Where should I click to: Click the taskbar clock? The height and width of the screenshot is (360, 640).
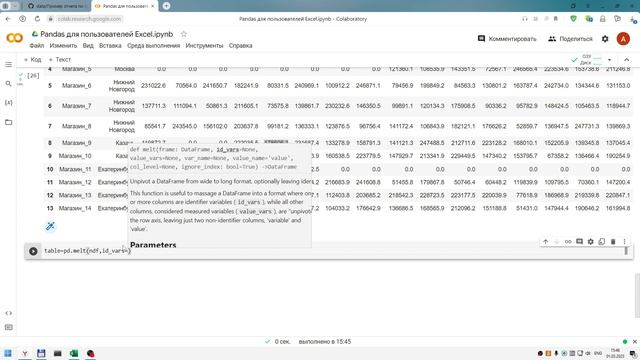614,353
